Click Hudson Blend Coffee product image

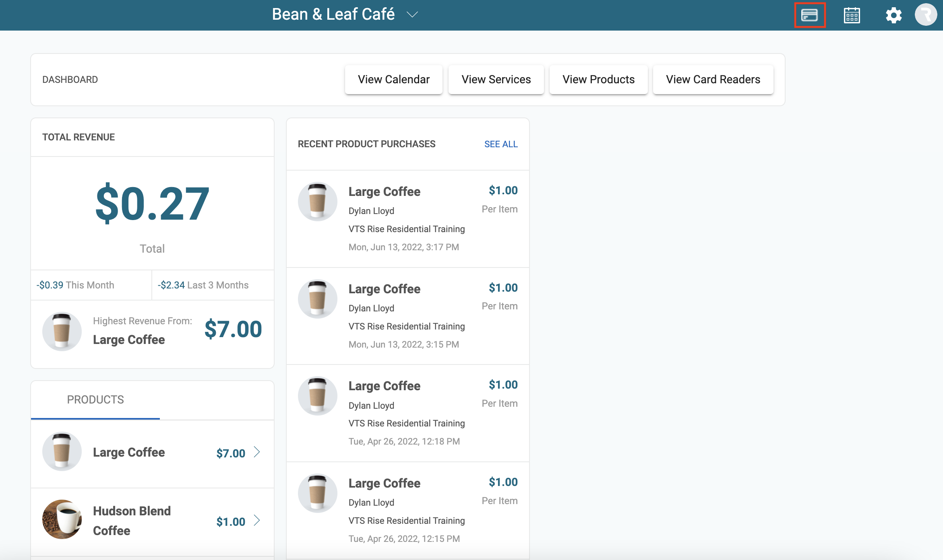[62, 519]
